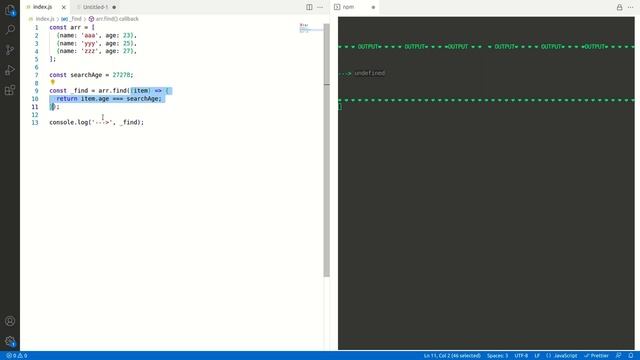Open the notifications bell in status bar
Viewport: 640px width, 360px height.
(x=631, y=356)
